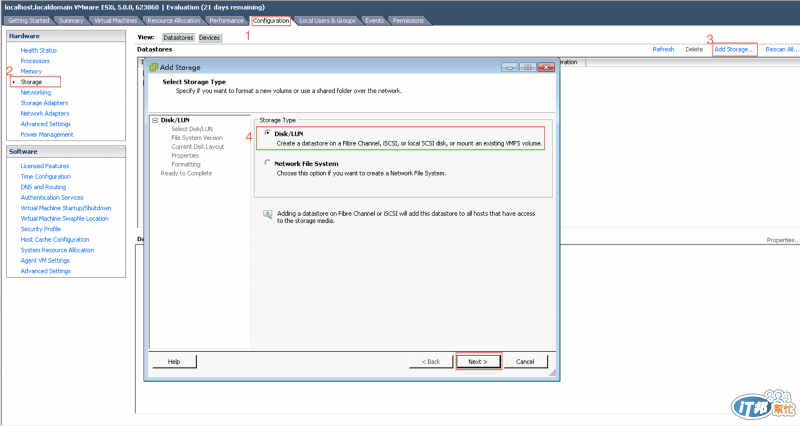
Task: Open Time Configuration settings
Action: [x=46, y=177]
